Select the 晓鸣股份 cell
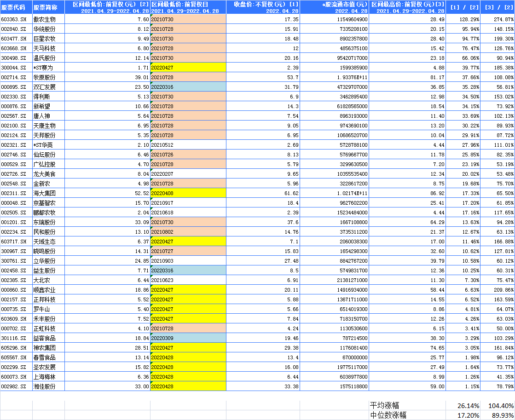The width and height of the screenshot is (515, 420). pos(49,251)
